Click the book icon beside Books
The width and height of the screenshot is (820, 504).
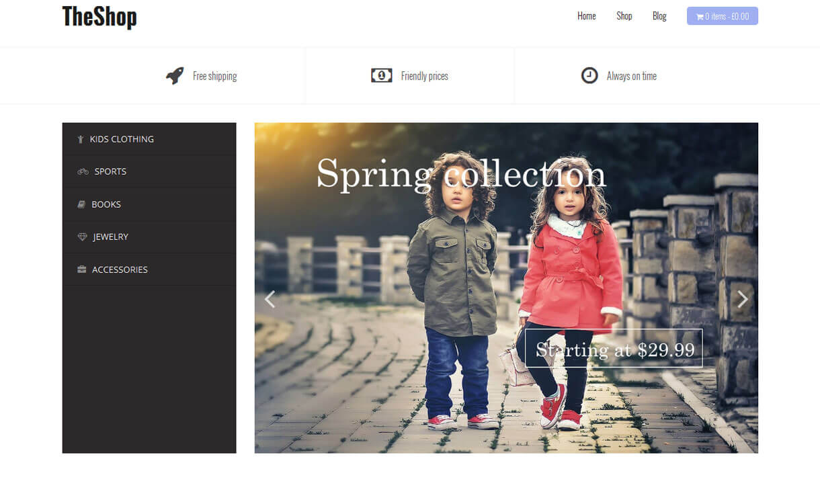tap(82, 204)
